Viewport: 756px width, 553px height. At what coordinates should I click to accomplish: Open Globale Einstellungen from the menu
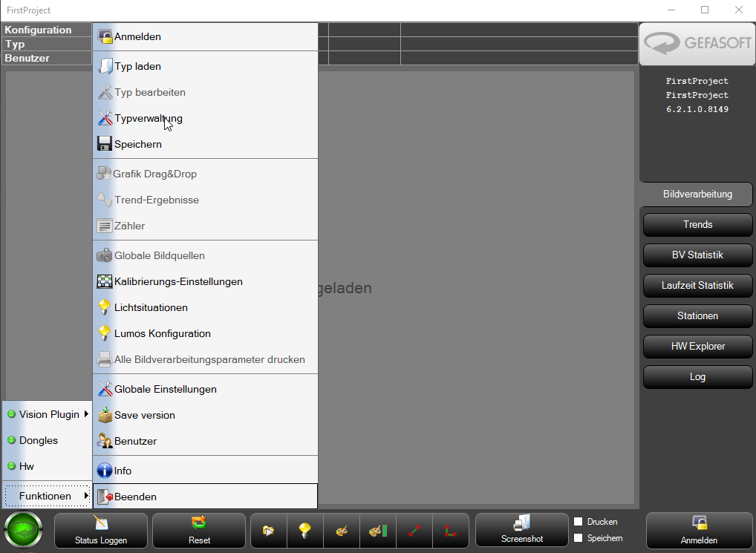(x=206, y=389)
